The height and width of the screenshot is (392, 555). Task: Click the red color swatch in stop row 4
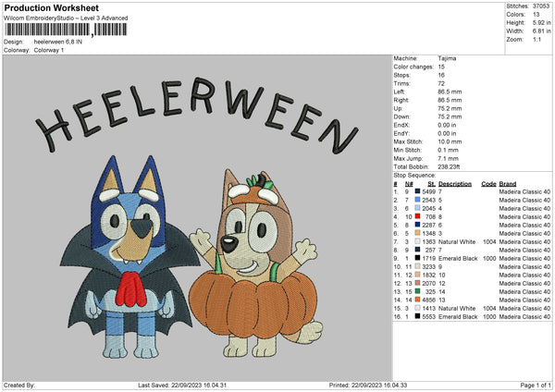[418, 216]
